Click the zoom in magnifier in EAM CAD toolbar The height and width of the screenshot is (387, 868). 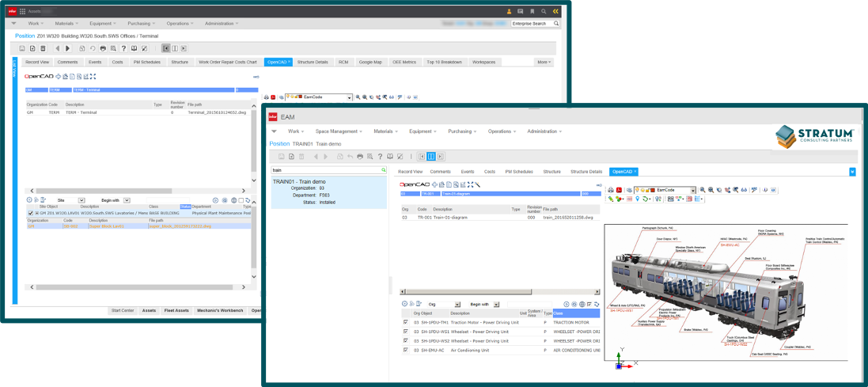pos(703,190)
